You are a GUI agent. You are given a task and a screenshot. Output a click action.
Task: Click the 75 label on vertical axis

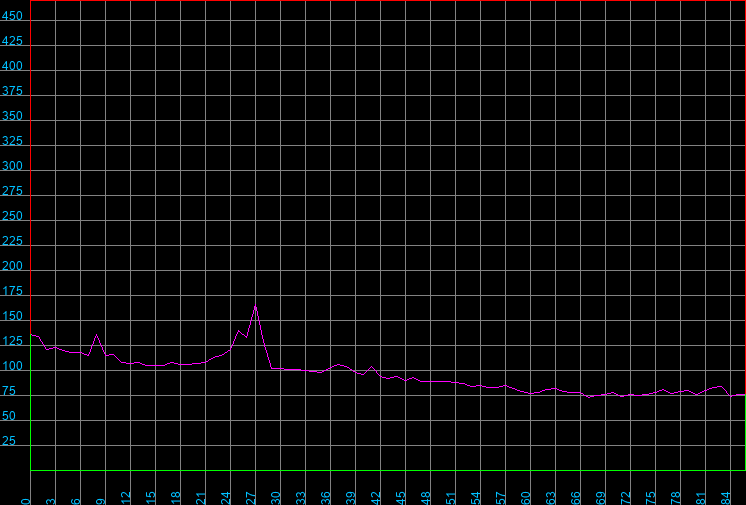coord(9,391)
